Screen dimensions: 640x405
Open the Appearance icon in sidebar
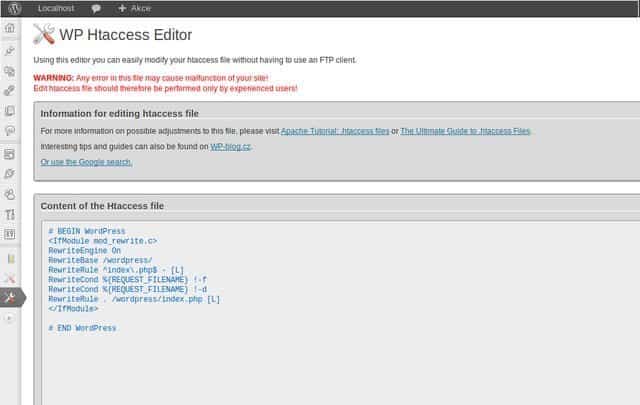coord(10,154)
